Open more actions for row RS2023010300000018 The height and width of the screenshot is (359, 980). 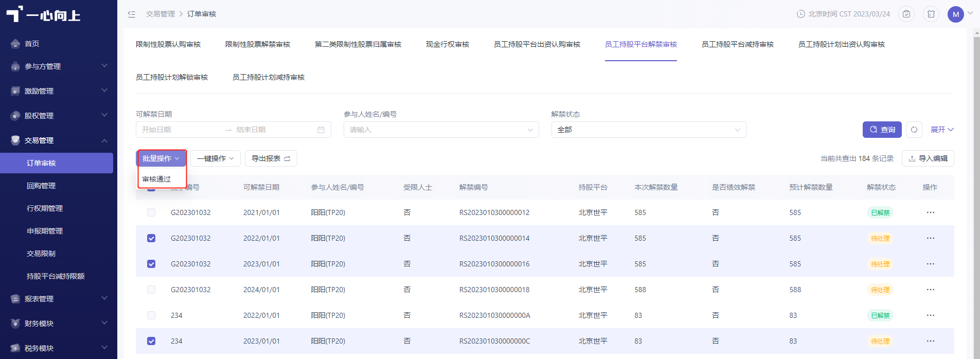point(931,290)
